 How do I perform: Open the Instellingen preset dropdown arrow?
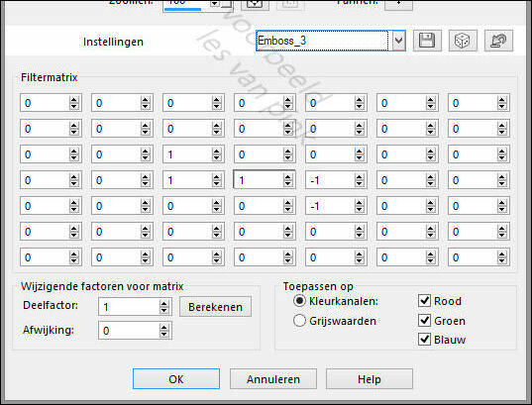[399, 41]
